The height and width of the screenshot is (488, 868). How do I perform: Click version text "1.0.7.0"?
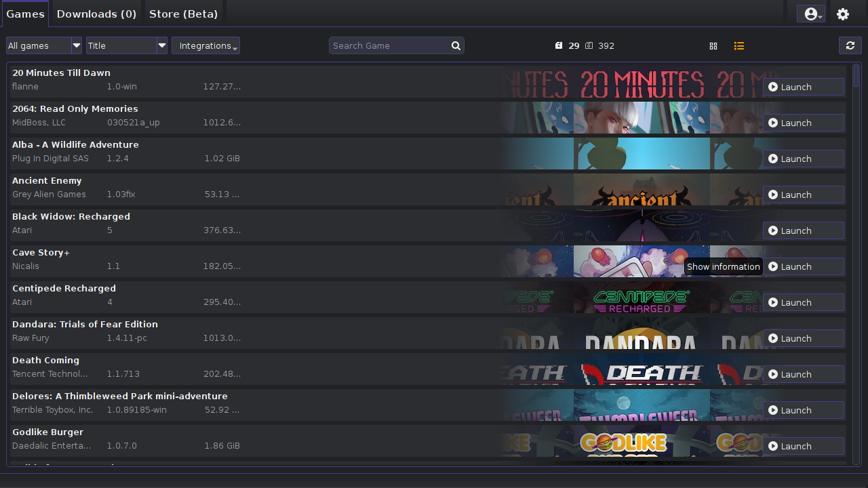point(121,445)
